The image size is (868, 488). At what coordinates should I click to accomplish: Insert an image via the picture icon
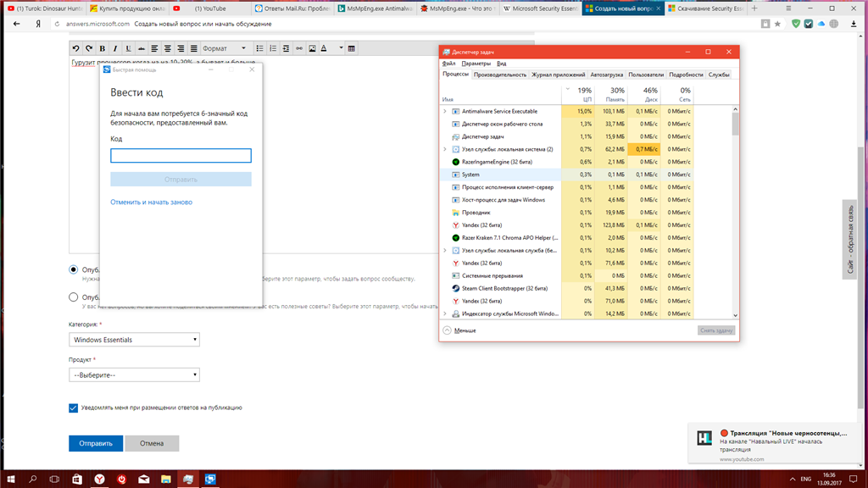point(312,48)
